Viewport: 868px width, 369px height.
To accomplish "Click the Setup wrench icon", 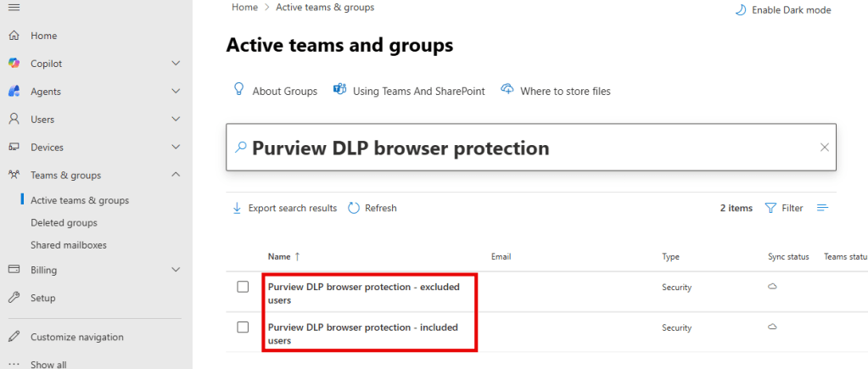I will tap(14, 298).
